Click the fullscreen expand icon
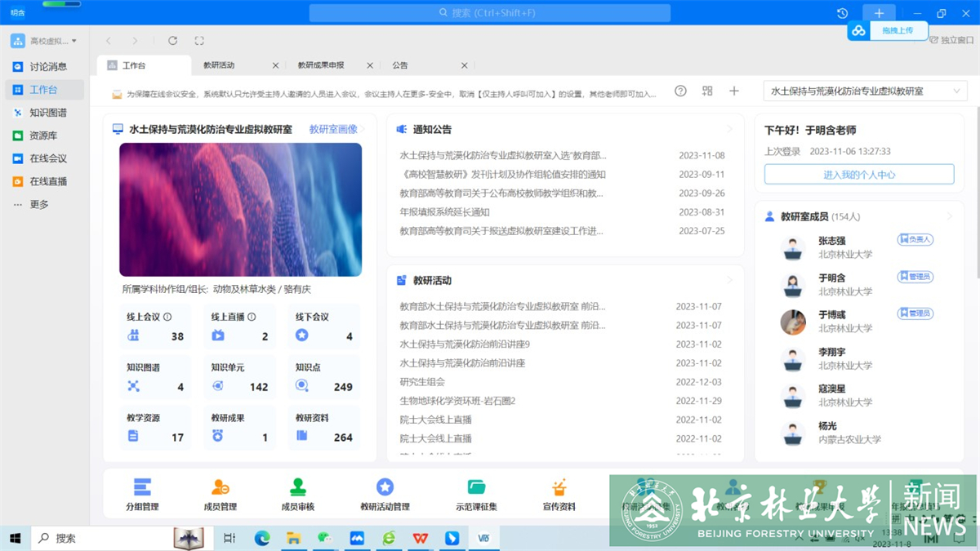The image size is (980, 551). coord(199,41)
